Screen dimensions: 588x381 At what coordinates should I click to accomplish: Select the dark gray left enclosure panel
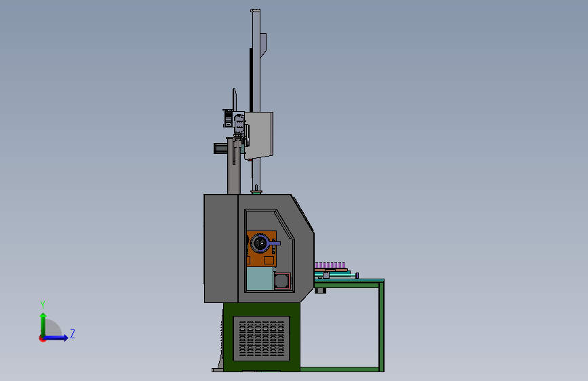pyautogui.click(x=221, y=248)
